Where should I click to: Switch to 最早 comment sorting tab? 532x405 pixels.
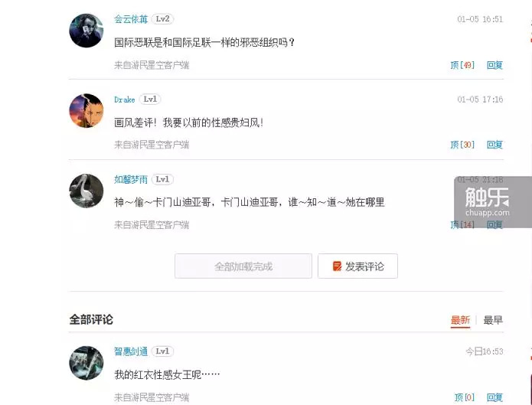point(493,320)
